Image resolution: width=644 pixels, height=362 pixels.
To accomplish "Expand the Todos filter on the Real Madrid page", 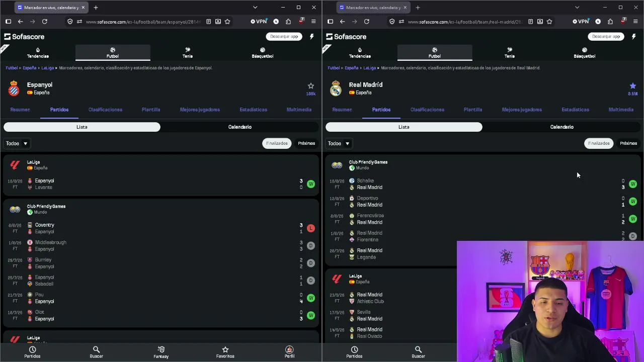I will tap(339, 143).
